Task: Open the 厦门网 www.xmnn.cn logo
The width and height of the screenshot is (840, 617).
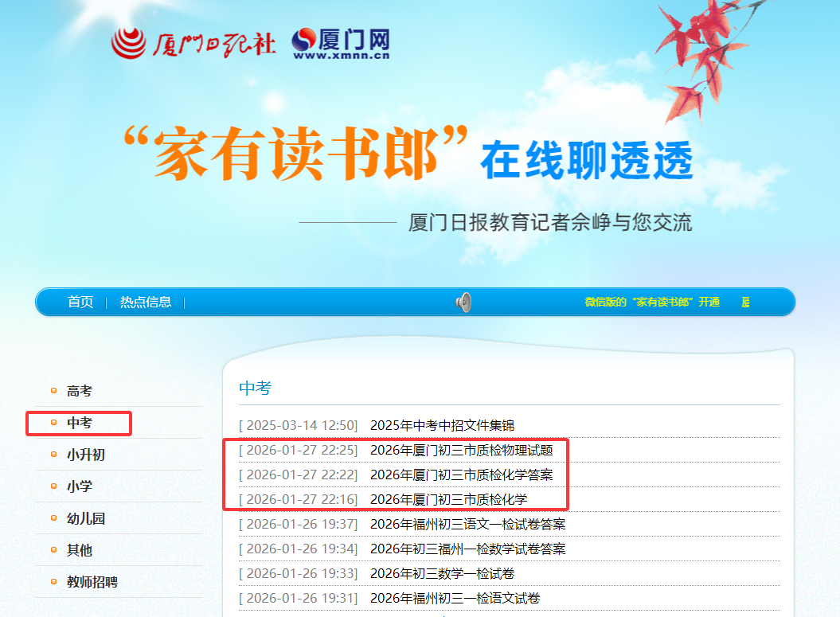Action: 341,43
